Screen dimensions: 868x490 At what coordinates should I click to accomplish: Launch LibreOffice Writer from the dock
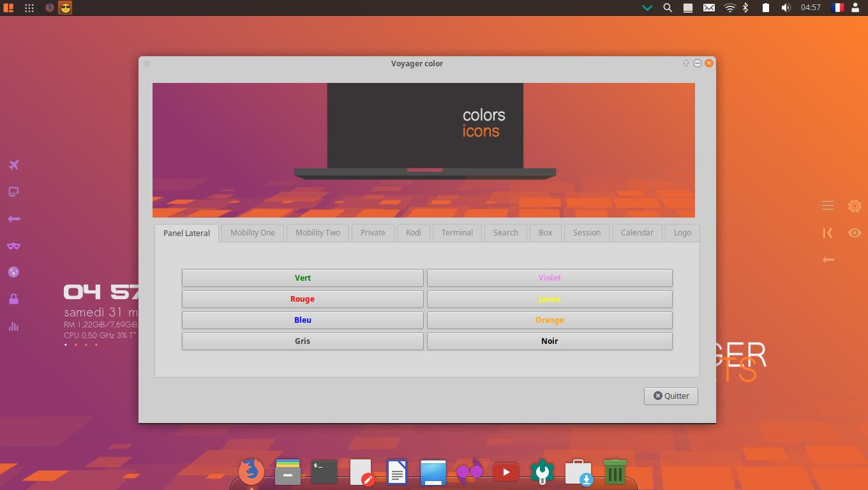tap(397, 472)
